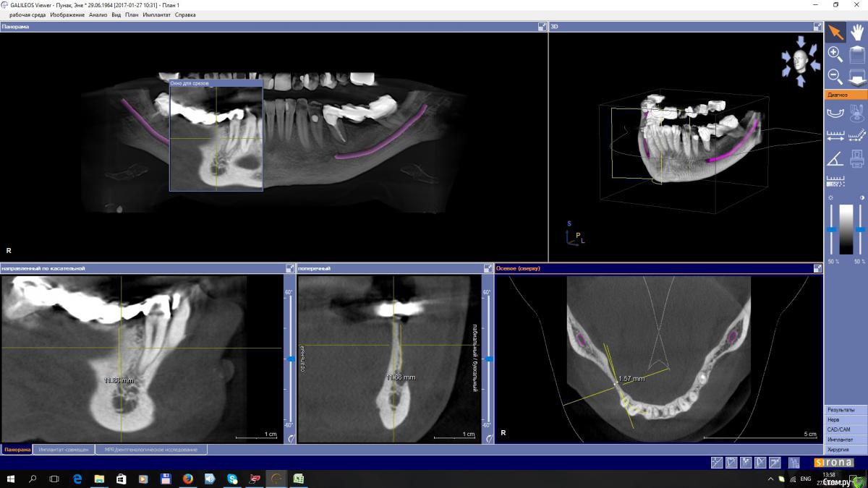Maximize the 3D view pane
Viewport: 868px width, 488px height.
click(x=817, y=27)
